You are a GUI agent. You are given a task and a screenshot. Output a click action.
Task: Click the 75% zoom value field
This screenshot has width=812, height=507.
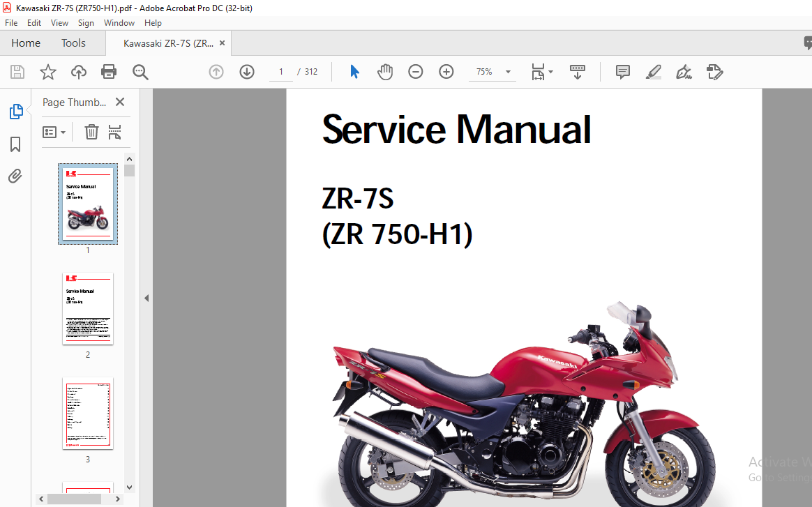click(484, 71)
